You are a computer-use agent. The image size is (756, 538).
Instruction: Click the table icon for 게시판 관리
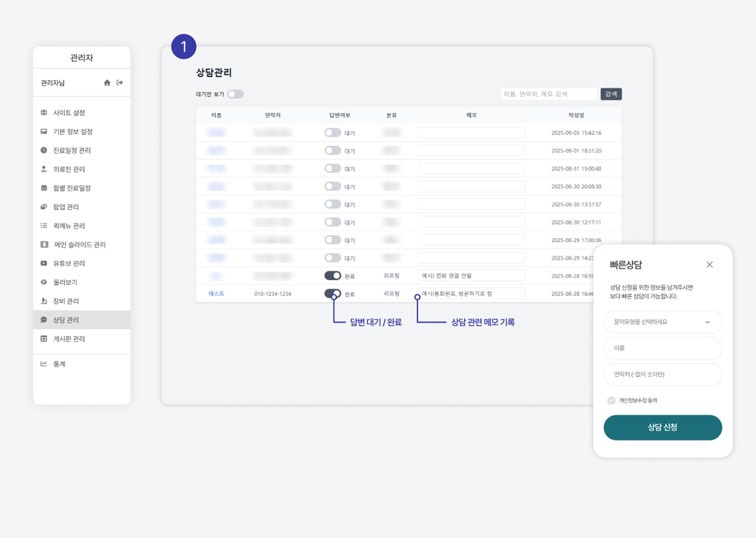43,339
